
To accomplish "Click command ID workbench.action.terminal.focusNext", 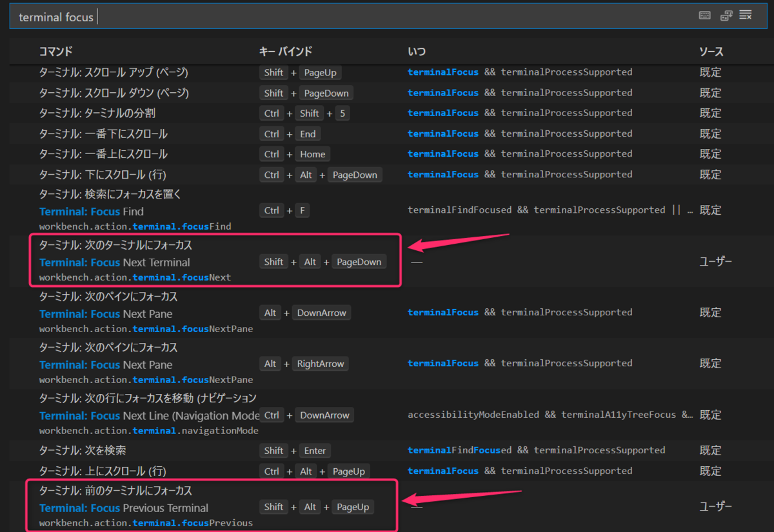I will click(x=135, y=277).
